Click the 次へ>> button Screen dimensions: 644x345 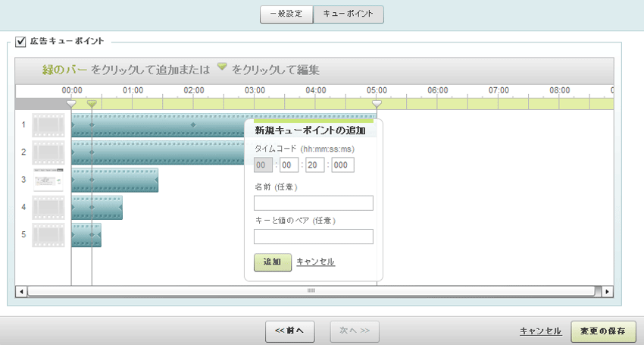point(355,331)
